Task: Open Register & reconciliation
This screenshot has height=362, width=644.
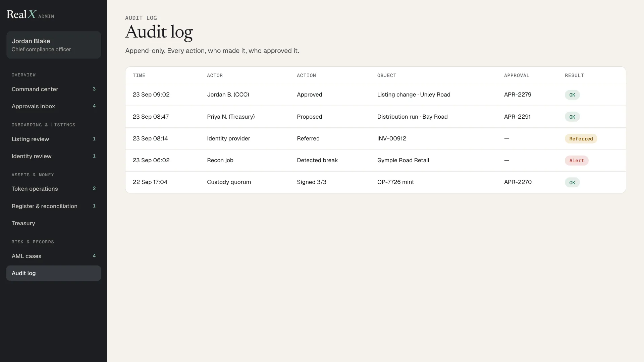Action: 54,206
